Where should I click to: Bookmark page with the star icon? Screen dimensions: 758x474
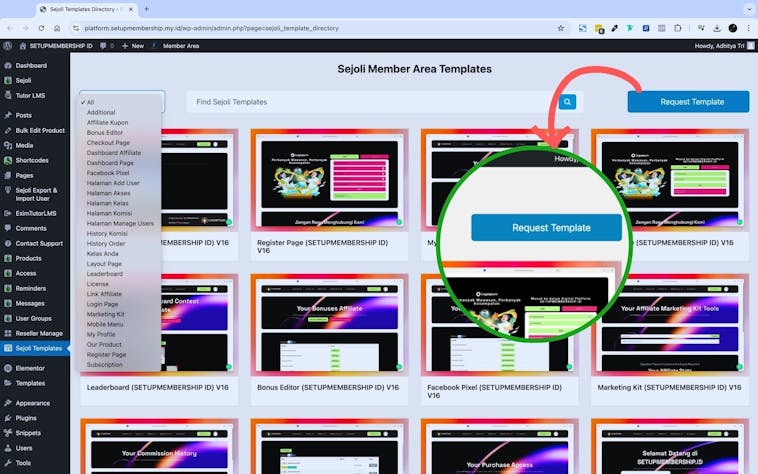click(561, 28)
